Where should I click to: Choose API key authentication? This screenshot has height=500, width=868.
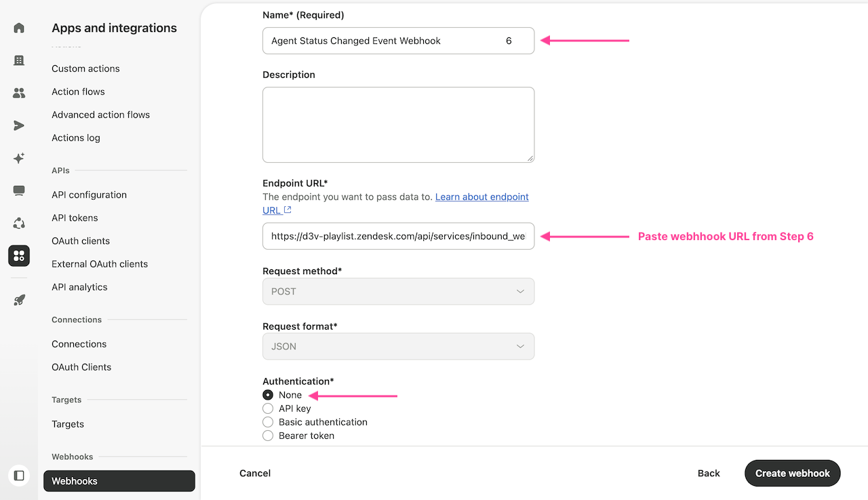(x=268, y=408)
